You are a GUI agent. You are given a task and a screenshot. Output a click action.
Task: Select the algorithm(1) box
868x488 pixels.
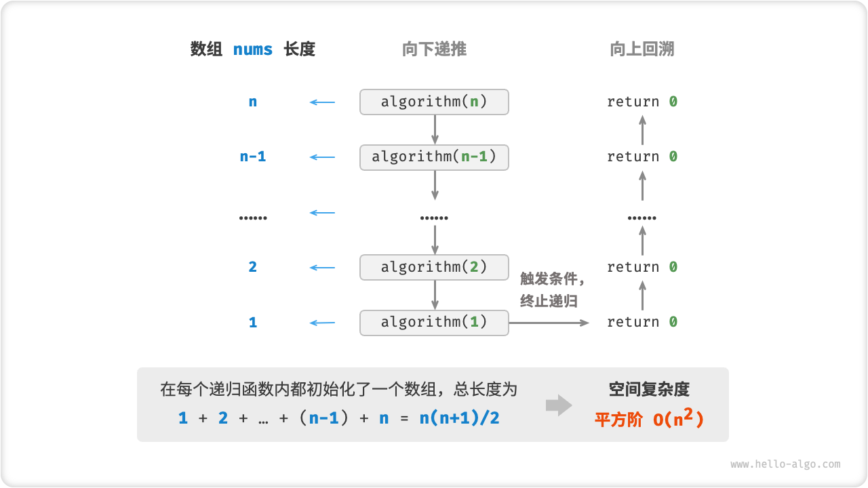pos(434,322)
